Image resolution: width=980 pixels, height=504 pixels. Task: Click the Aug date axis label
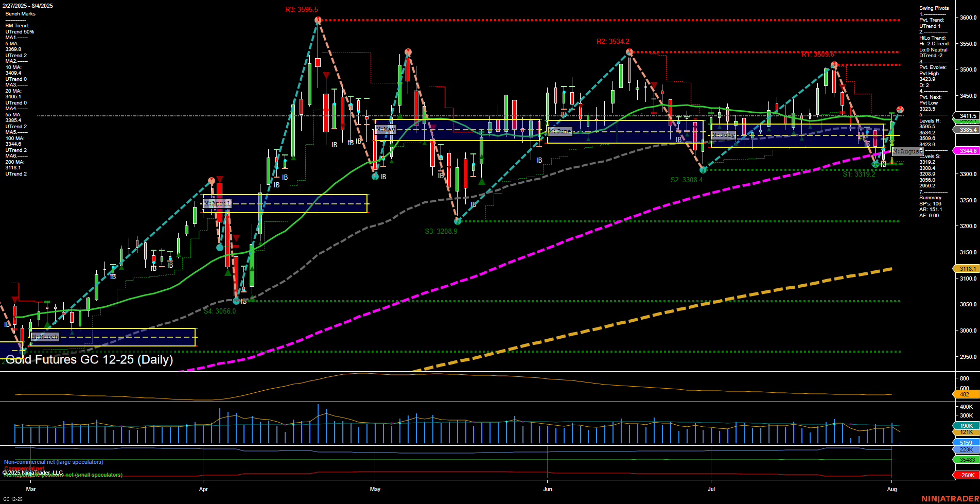(892, 489)
